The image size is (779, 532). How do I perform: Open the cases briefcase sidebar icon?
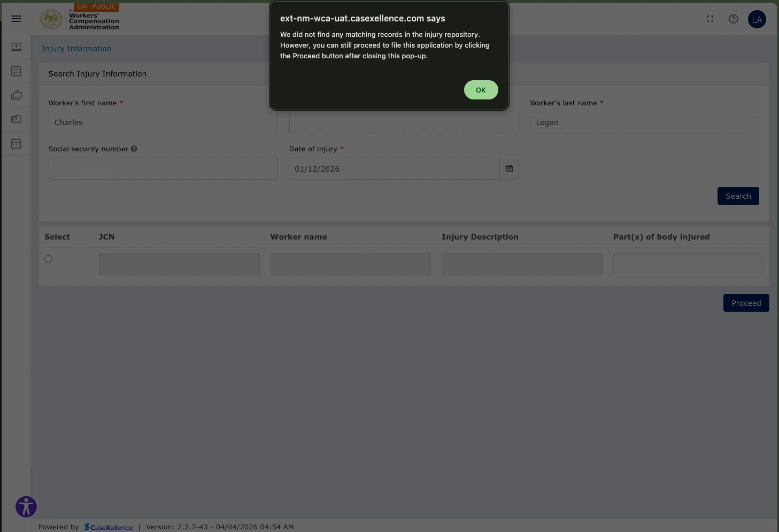pyautogui.click(x=17, y=95)
